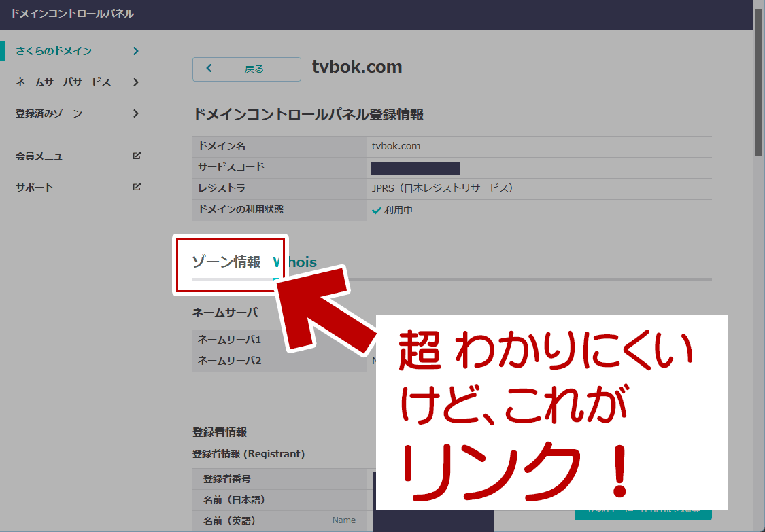Click the masked サービスコード value field

point(415,168)
